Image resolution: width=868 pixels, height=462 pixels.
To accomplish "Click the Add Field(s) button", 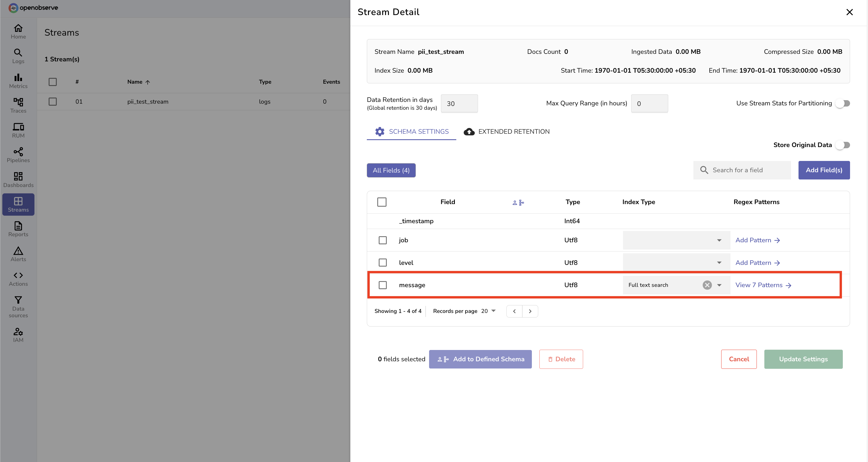I will pos(824,170).
